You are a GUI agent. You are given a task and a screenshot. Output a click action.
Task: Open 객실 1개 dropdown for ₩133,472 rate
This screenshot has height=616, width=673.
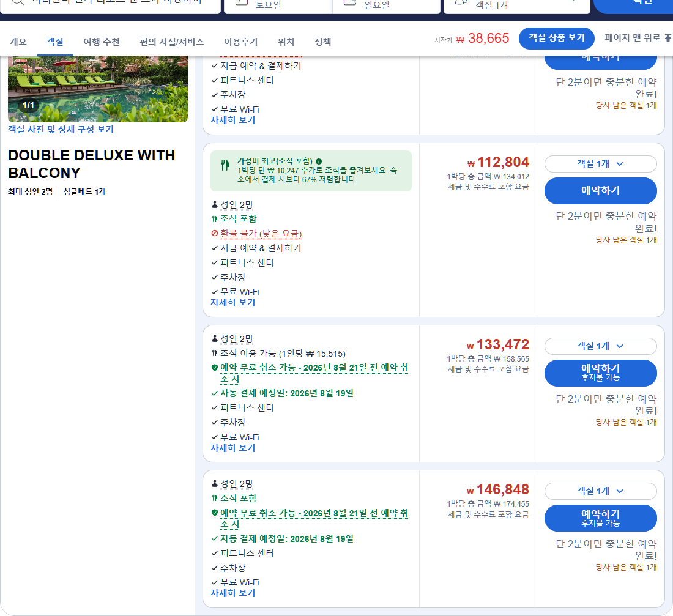pyautogui.click(x=600, y=346)
